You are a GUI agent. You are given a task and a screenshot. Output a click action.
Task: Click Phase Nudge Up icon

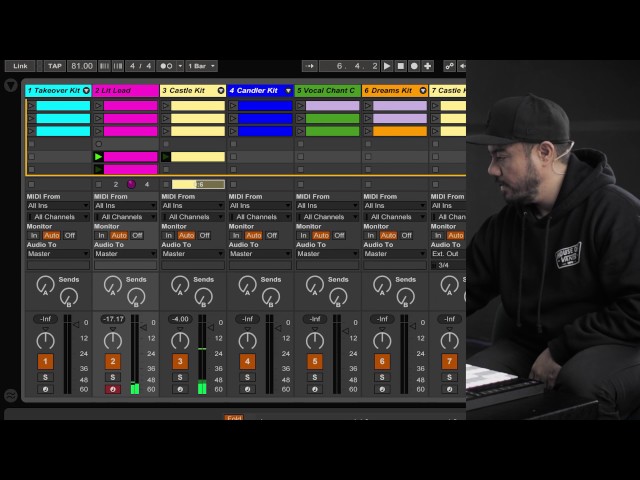point(118,66)
